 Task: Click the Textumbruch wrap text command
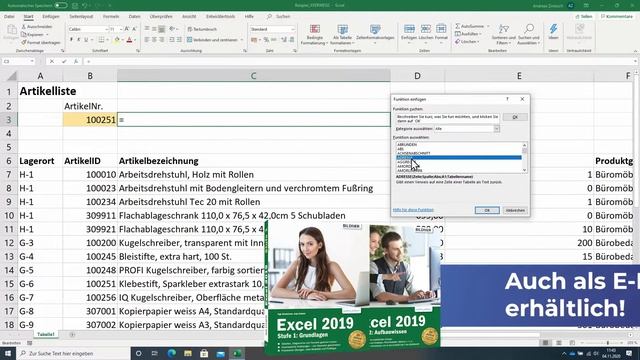202,29
